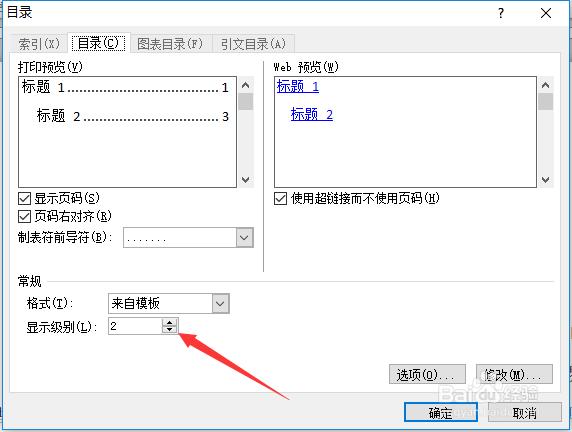Click the 选项 button
572x432 pixels.
(427, 374)
